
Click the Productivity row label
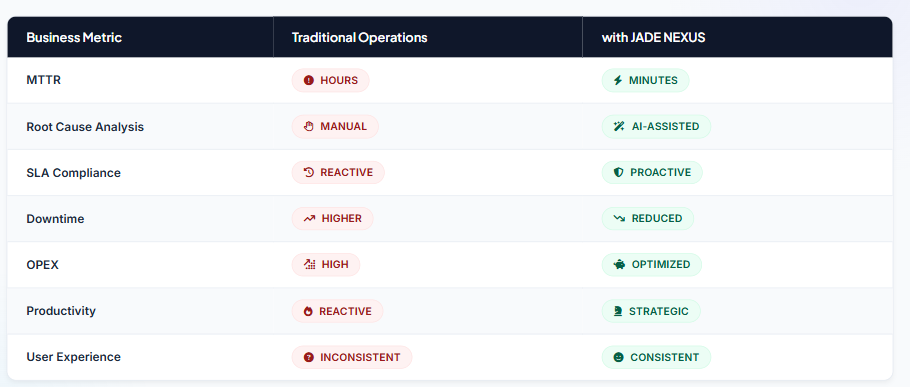coord(61,311)
